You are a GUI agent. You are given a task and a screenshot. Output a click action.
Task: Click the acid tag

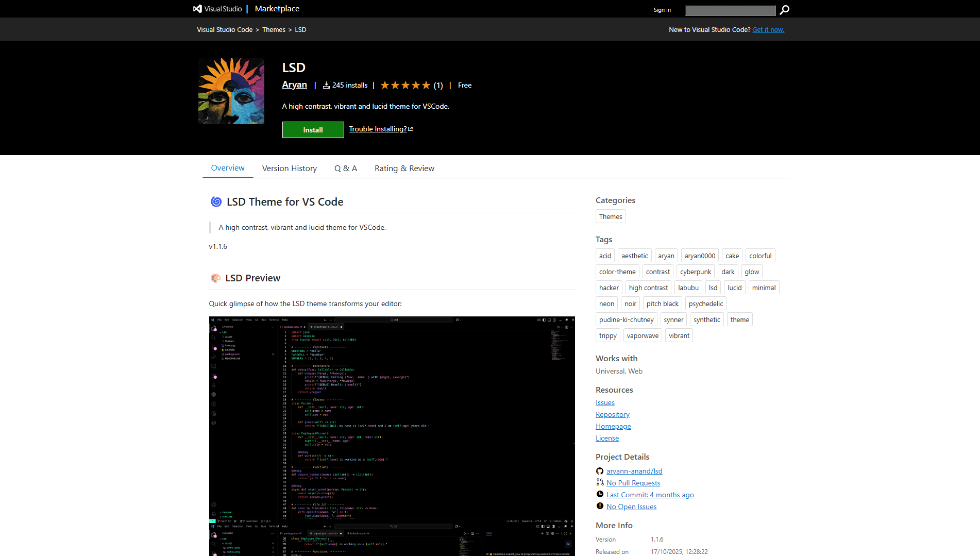(x=605, y=256)
